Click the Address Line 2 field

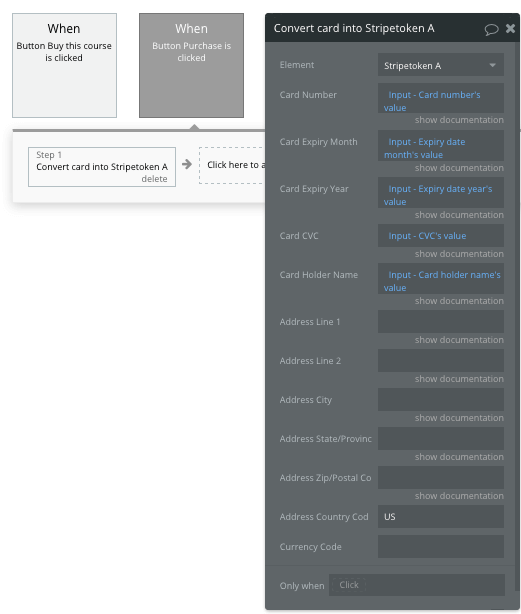coord(441,361)
